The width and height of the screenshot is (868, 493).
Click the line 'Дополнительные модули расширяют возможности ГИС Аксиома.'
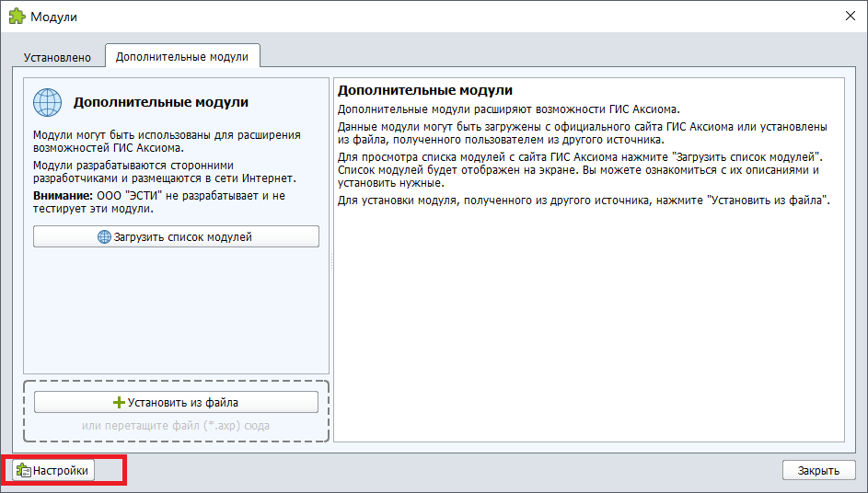(509, 109)
